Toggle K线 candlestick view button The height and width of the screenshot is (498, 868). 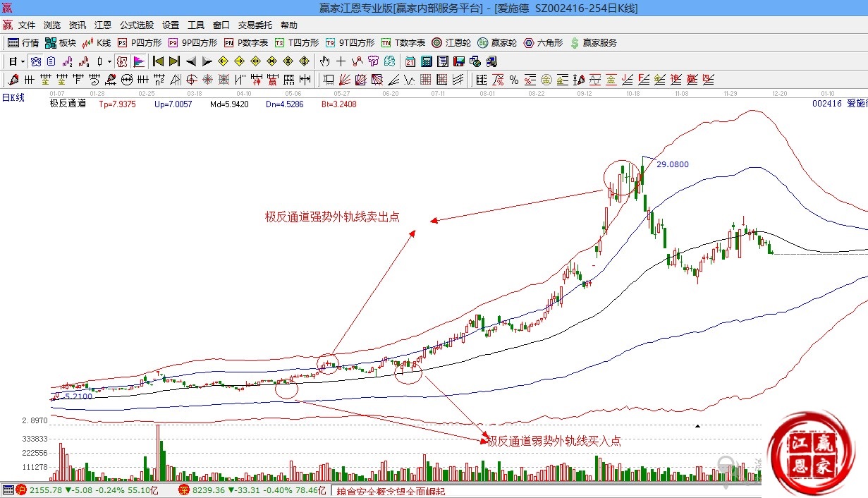(x=97, y=43)
